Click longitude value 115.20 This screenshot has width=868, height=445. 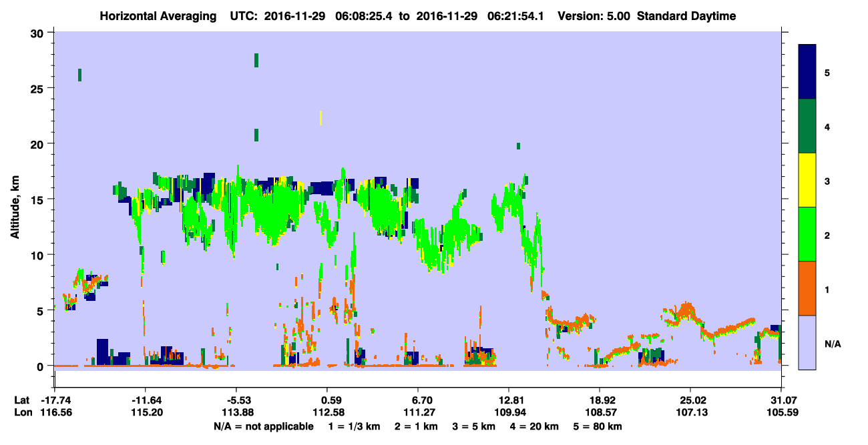(x=146, y=413)
